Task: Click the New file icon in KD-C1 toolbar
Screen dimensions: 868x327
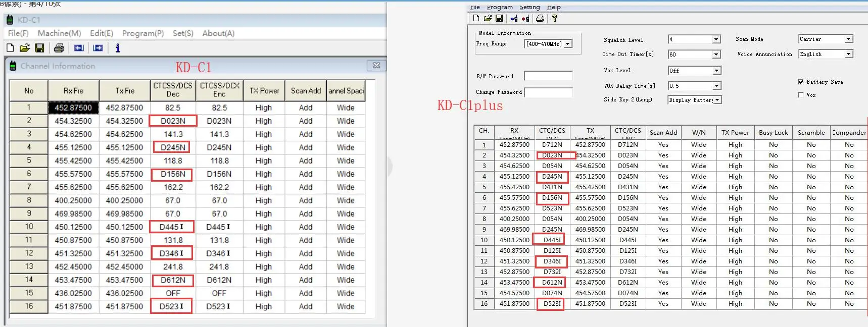Action: point(10,48)
